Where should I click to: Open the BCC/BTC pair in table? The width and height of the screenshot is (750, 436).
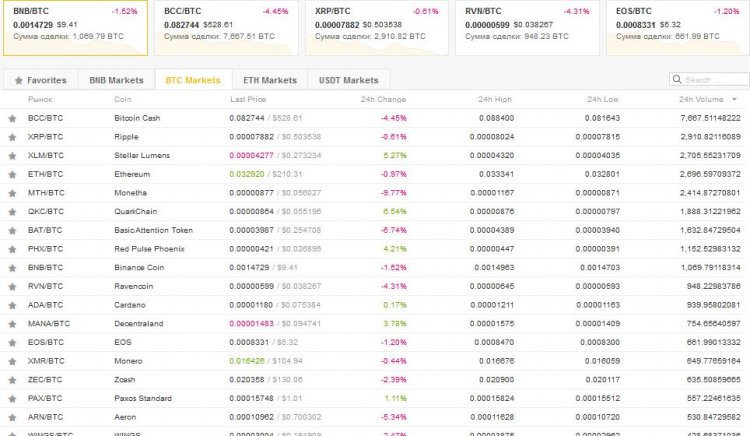click(45, 118)
